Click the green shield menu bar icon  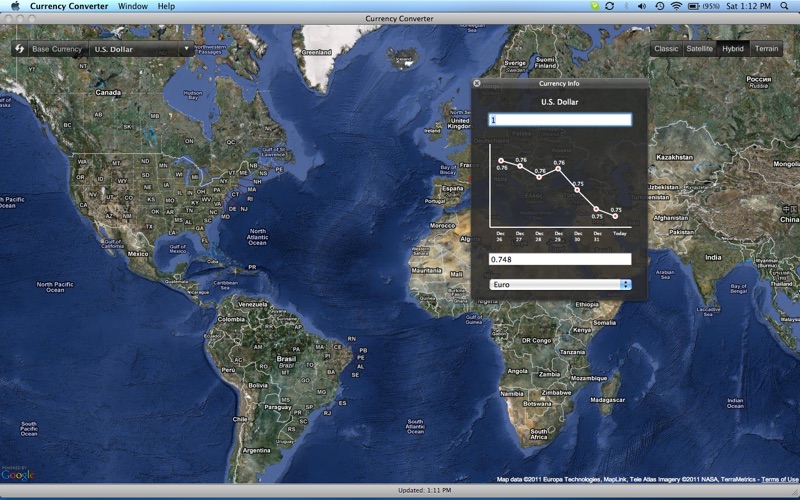click(x=594, y=6)
